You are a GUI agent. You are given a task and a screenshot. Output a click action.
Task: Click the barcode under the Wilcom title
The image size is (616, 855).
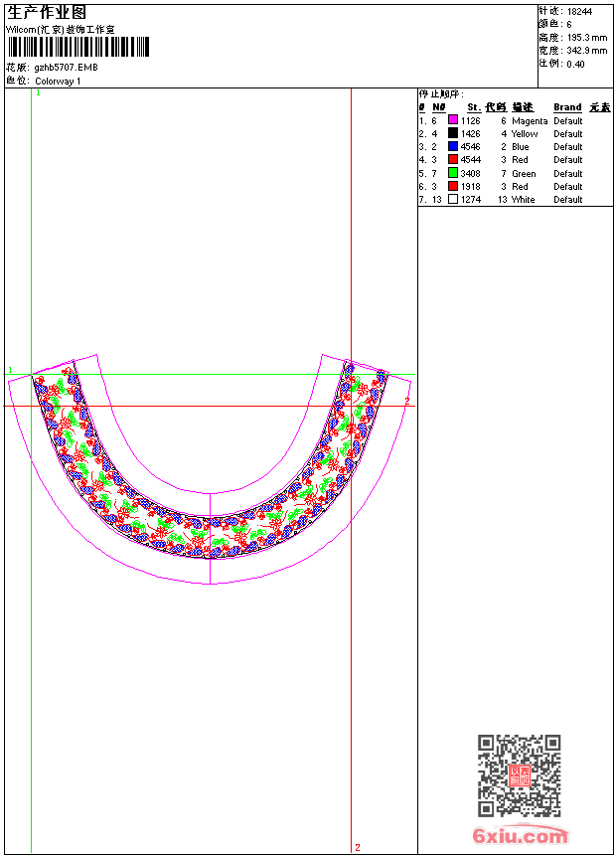point(78,48)
